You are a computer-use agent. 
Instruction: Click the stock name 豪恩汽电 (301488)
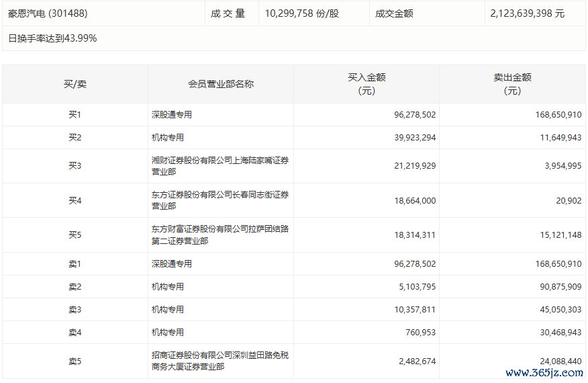coord(48,13)
